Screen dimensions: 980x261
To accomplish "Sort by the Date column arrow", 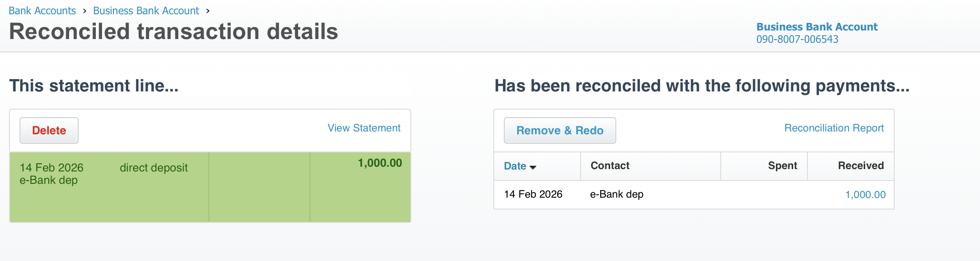I will click(533, 167).
